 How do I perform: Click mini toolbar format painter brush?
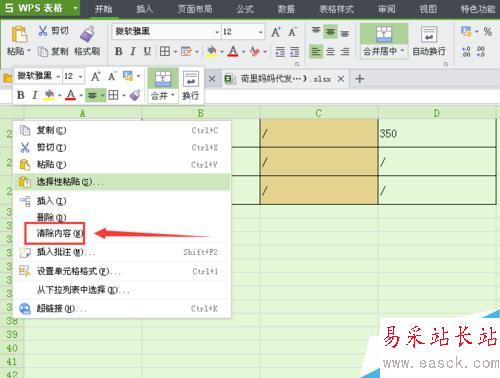tap(135, 95)
